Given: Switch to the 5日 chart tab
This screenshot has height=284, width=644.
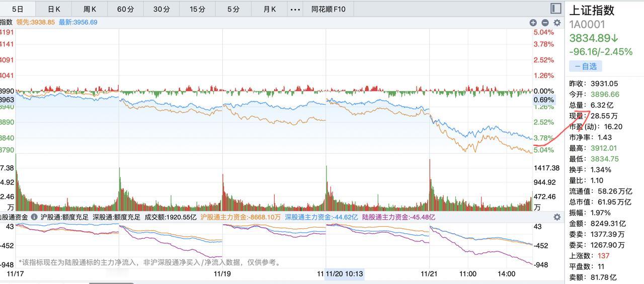Looking at the screenshot, I should [18, 9].
